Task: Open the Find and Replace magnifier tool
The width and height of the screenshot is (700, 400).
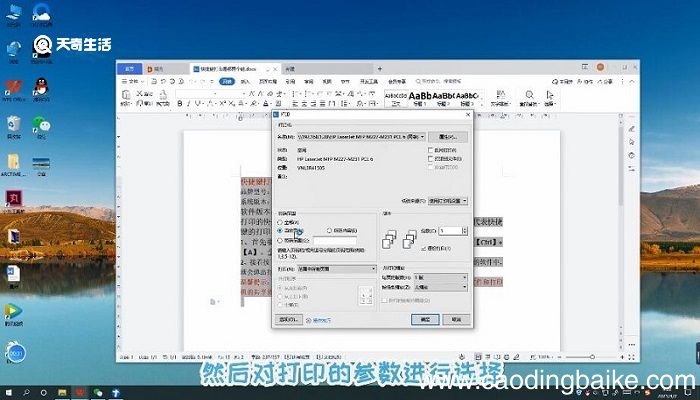Action: tap(529, 97)
